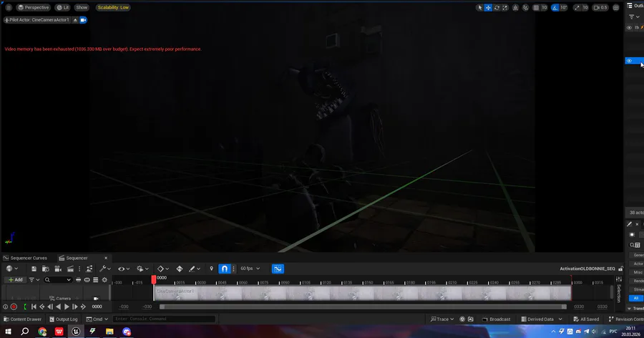The image size is (644, 338).
Task: Toggle Sequencer magnet snapping
Action: (224, 269)
